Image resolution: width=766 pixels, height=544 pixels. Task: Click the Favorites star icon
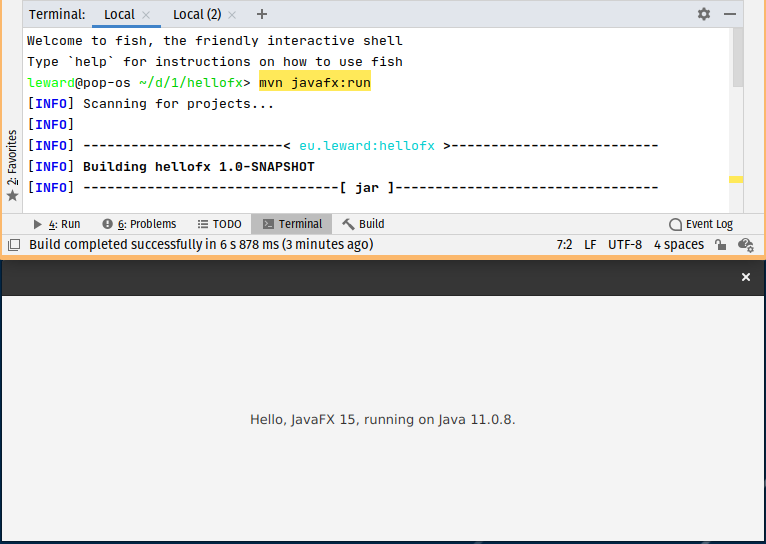click(13, 196)
